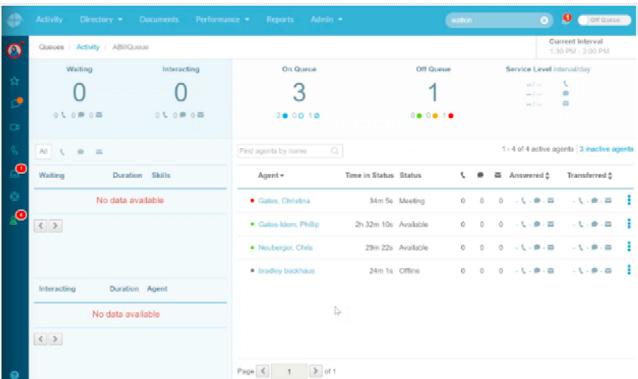Open more options for Phillip row
This screenshot has width=638, height=379.
629,223
